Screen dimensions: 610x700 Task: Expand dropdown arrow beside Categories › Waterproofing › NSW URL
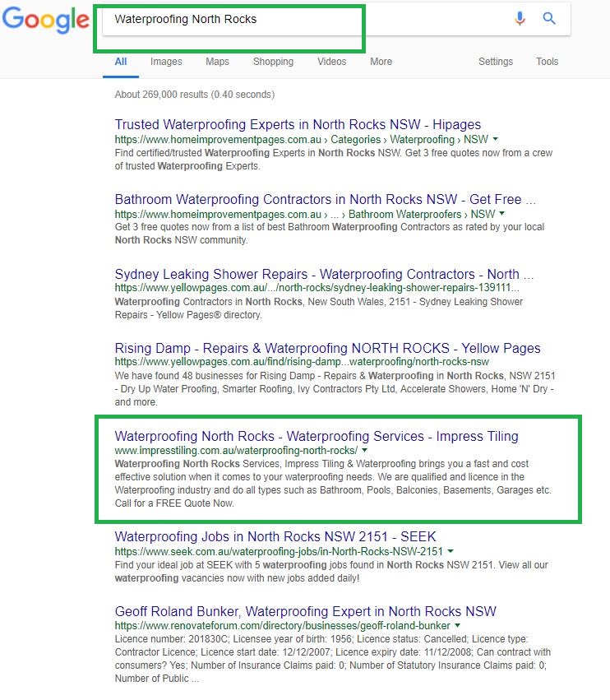pyautogui.click(x=496, y=139)
